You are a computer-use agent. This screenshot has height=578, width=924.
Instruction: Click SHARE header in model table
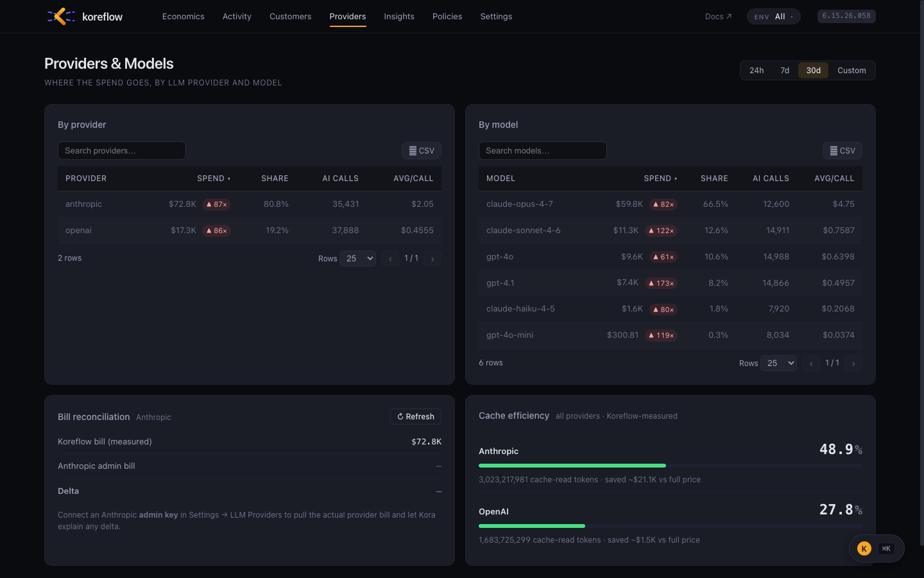(714, 179)
